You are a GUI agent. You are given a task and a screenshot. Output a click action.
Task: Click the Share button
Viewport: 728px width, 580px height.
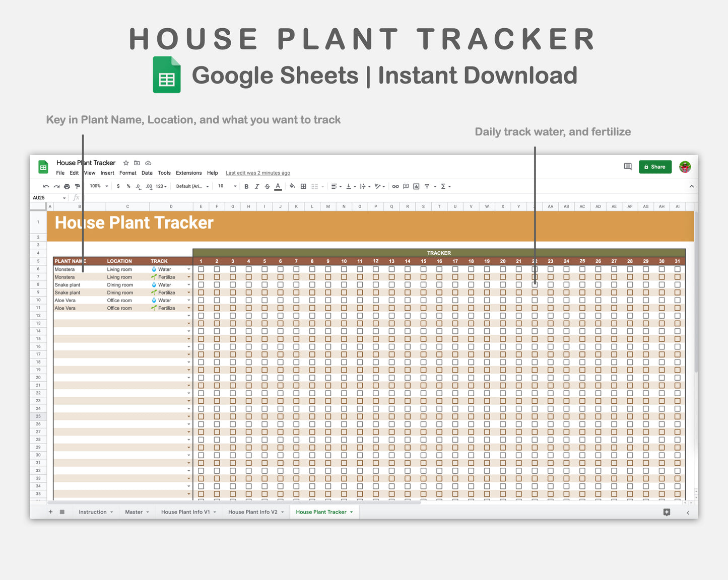point(655,167)
